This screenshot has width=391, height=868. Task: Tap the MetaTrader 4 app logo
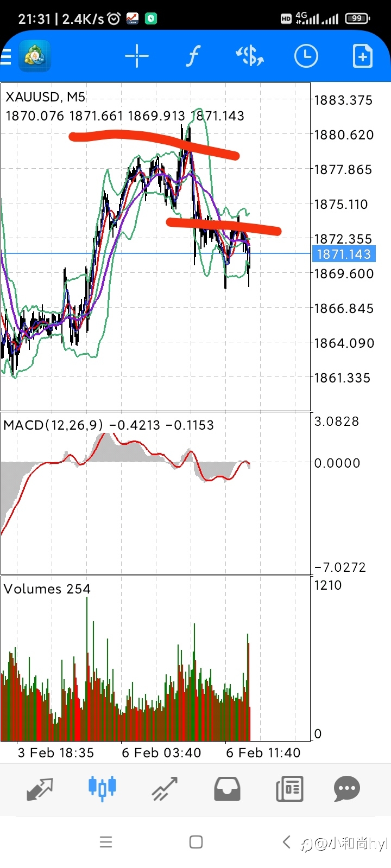click(x=35, y=56)
